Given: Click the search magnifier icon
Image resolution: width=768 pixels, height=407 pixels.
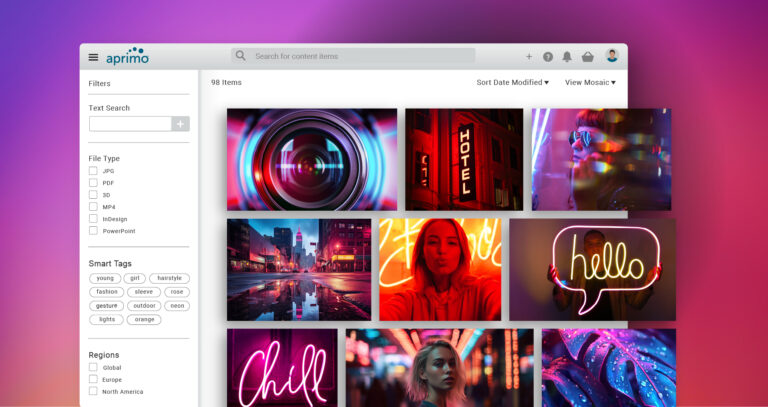Looking at the screenshot, I should 240,56.
